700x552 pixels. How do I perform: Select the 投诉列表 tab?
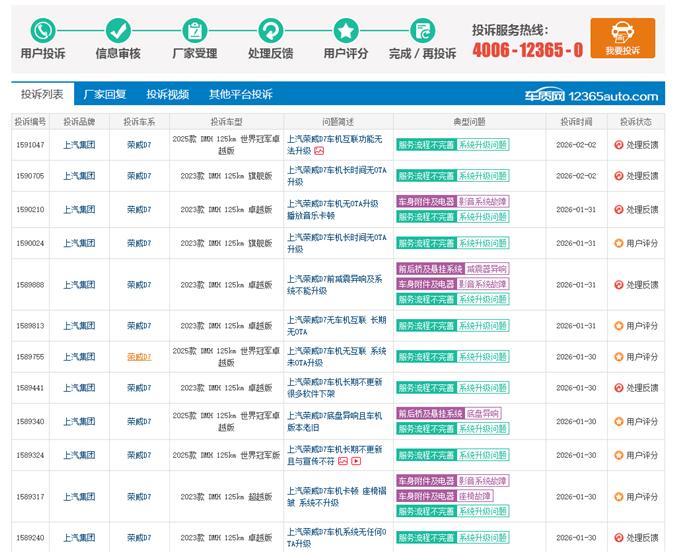(x=42, y=95)
